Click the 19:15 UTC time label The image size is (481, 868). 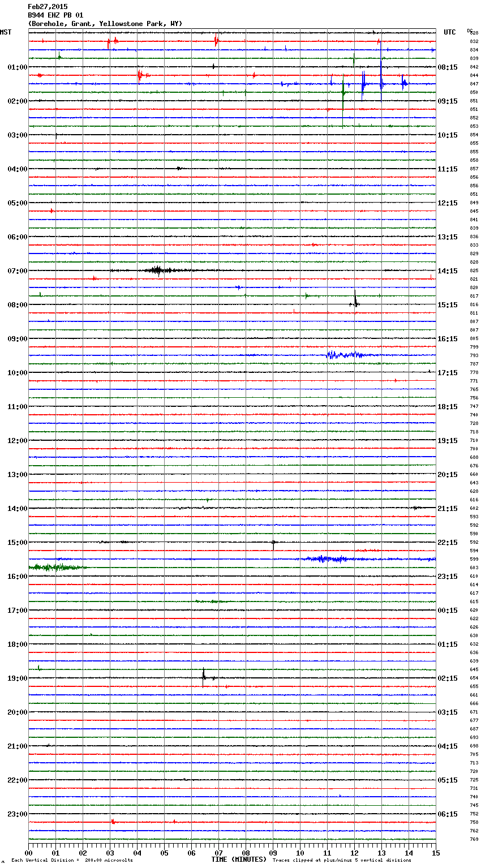(x=448, y=441)
